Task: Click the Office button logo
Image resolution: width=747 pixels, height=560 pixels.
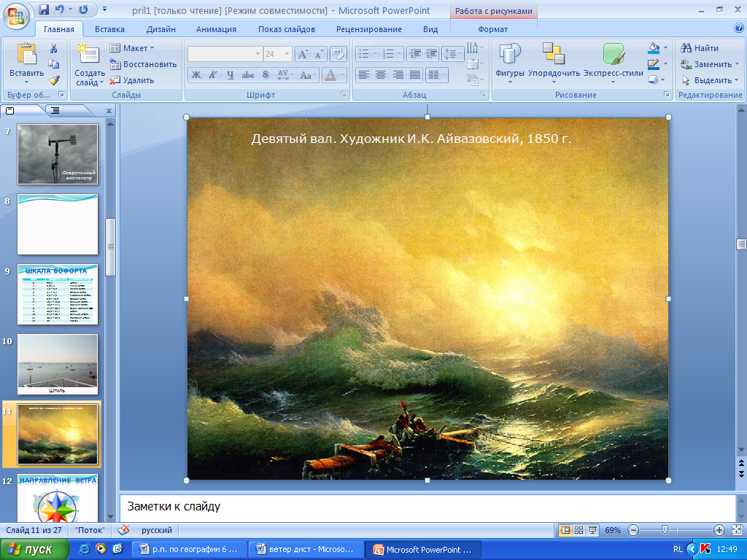Action: (16, 16)
